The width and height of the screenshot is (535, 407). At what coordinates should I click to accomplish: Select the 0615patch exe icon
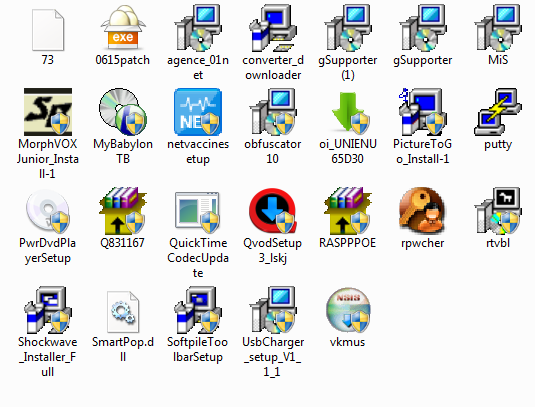point(123,28)
